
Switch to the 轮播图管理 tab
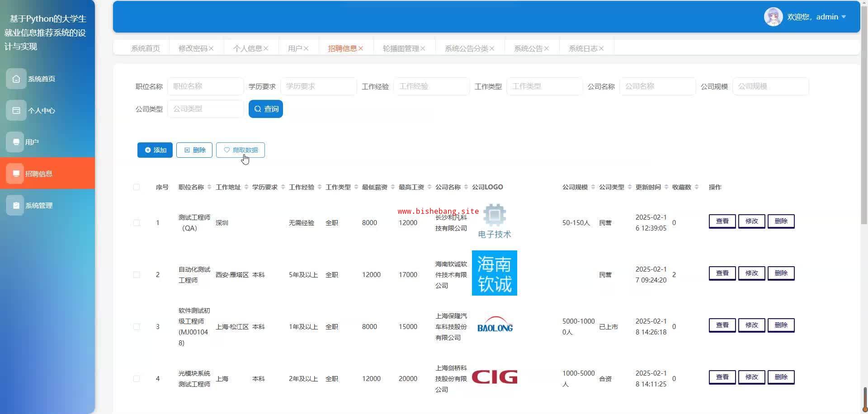[x=400, y=48]
